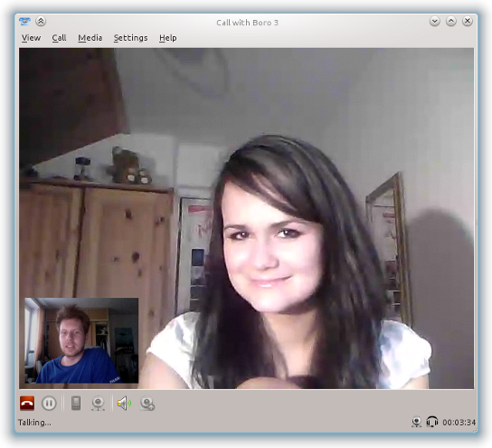
Task: Toggle sending webcam video
Action: pyautogui.click(x=98, y=404)
